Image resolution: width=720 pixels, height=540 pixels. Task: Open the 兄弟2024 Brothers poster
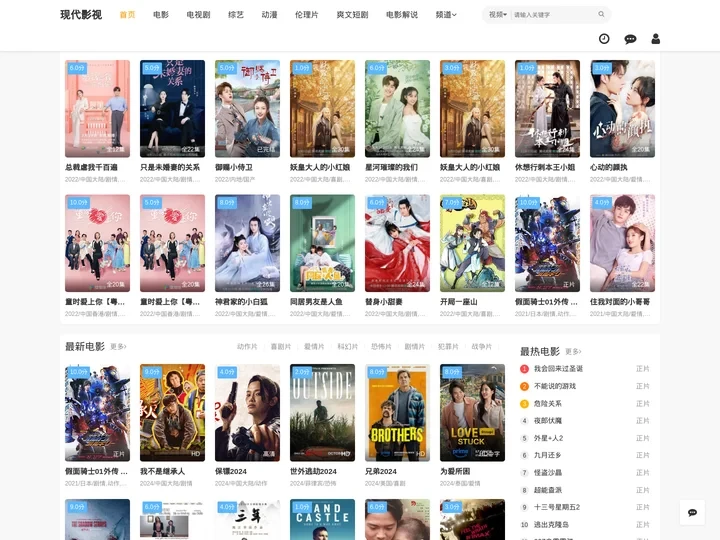397,413
